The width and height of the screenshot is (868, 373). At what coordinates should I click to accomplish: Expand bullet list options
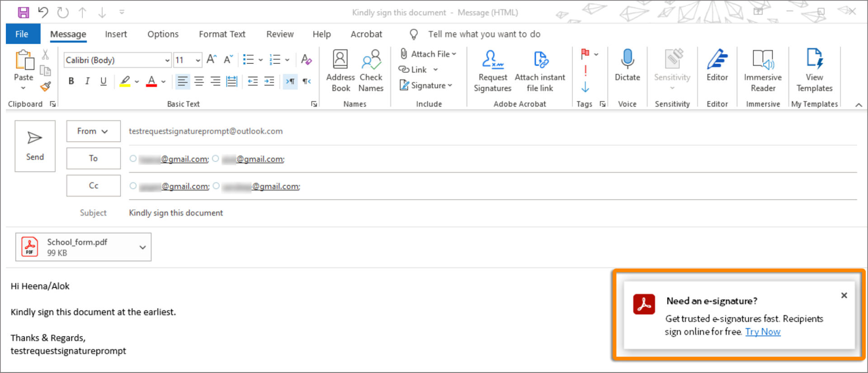click(260, 60)
